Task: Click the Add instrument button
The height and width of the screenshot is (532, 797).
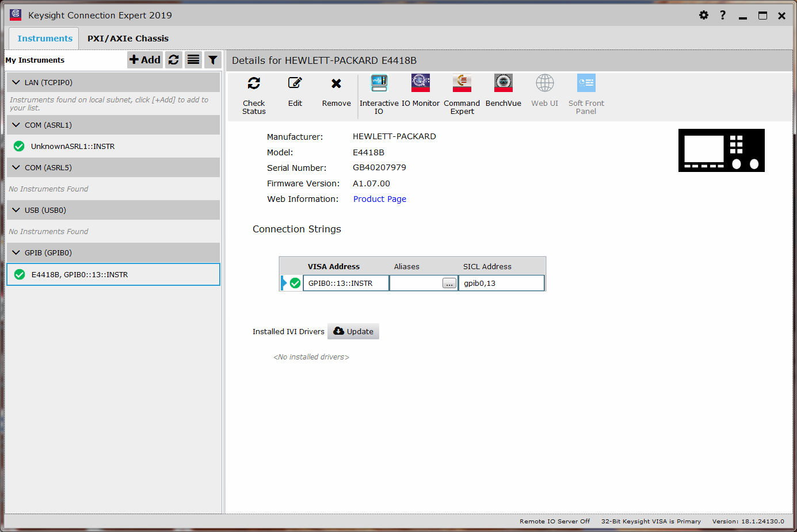Action: point(145,60)
